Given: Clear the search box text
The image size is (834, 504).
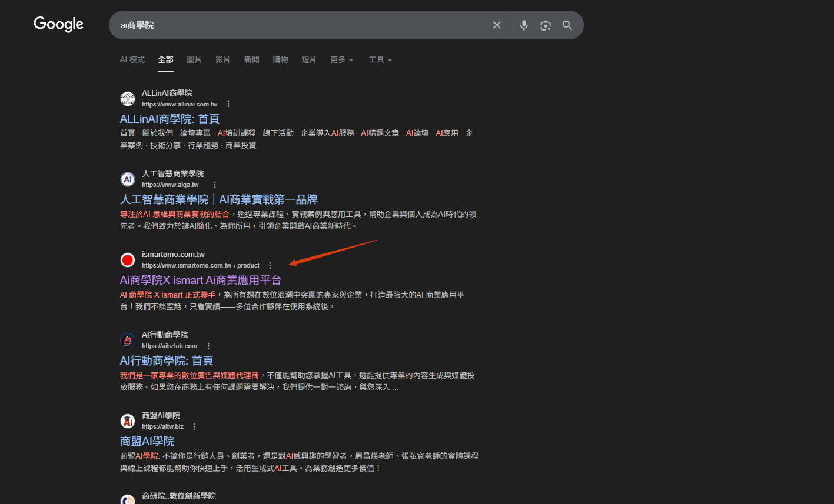Looking at the screenshot, I should [497, 25].
